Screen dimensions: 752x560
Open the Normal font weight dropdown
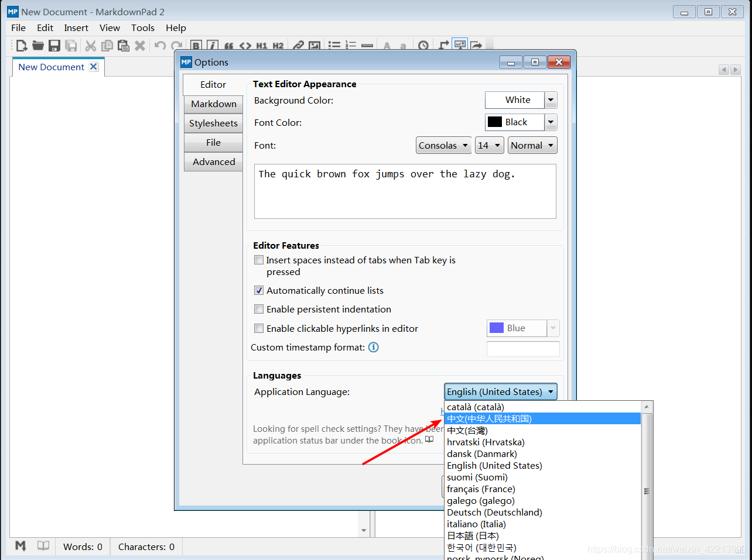[532, 145]
